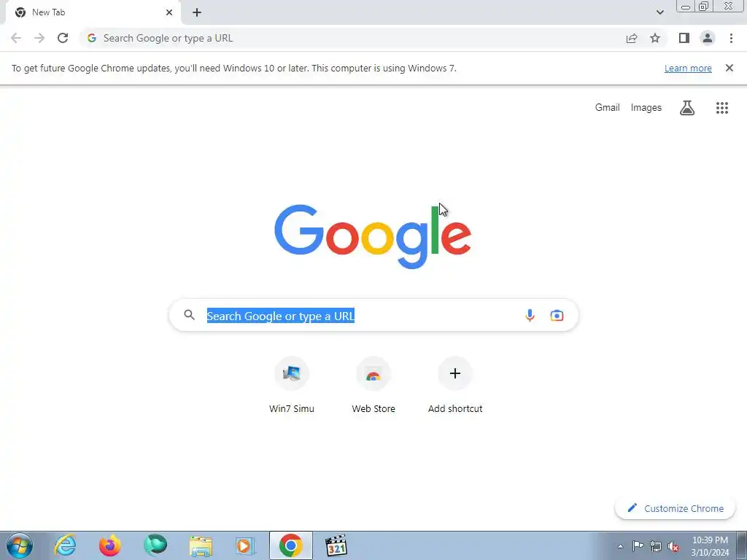Image resolution: width=747 pixels, height=560 pixels.
Task: Open Google Images link
Action: tap(646, 108)
